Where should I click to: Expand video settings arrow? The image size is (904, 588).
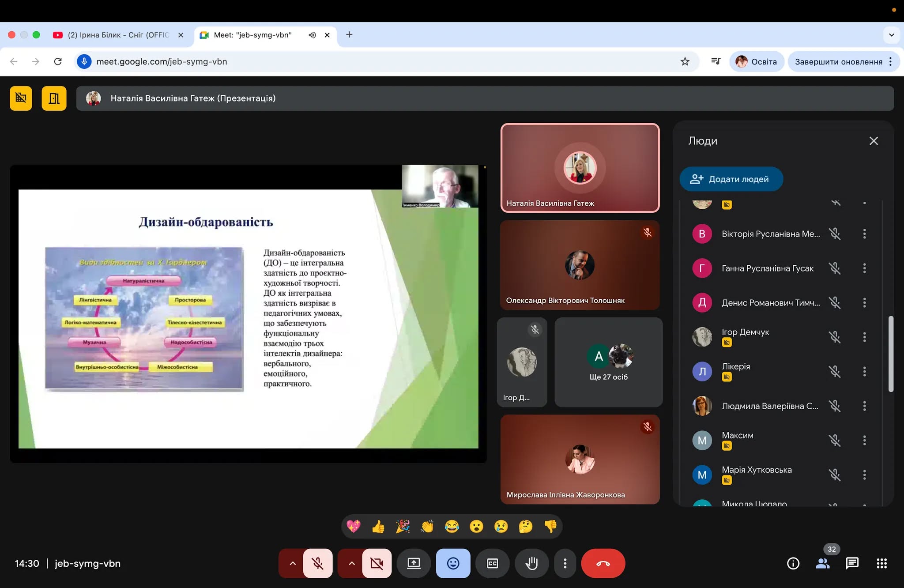point(351,563)
